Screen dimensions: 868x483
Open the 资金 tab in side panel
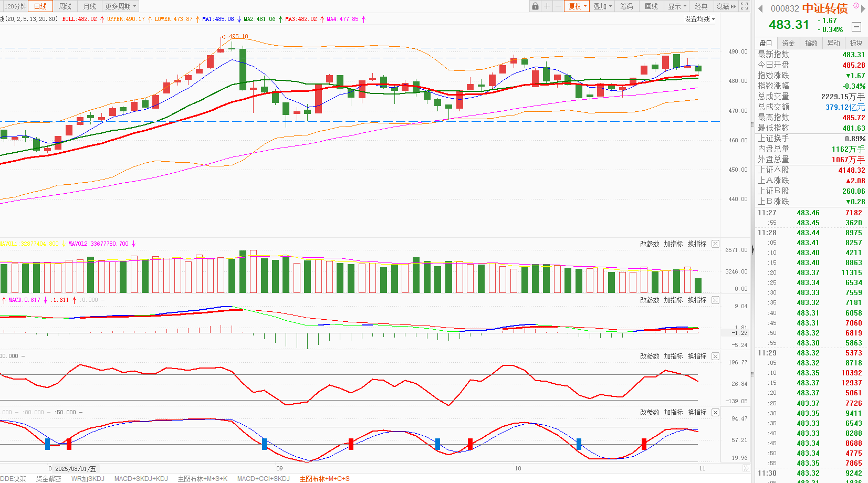(788, 43)
